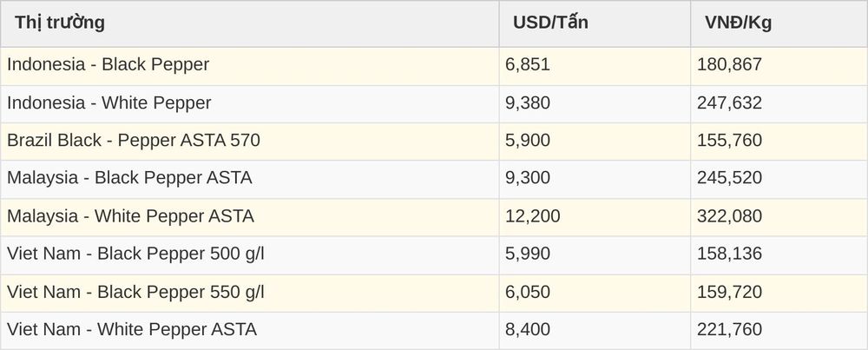Select the Indonesia - Black Pepper row

pos(434,66)
